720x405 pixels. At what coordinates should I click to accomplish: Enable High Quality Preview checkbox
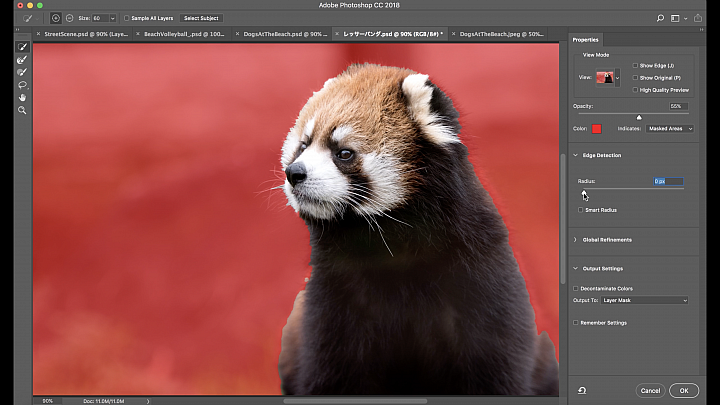coord(636,90)
